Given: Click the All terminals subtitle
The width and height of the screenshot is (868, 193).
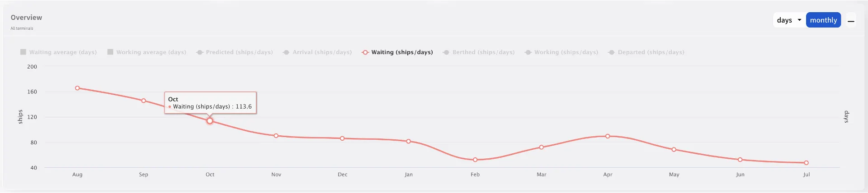Looking at the screenshot, I should click(x=22, y=28).
